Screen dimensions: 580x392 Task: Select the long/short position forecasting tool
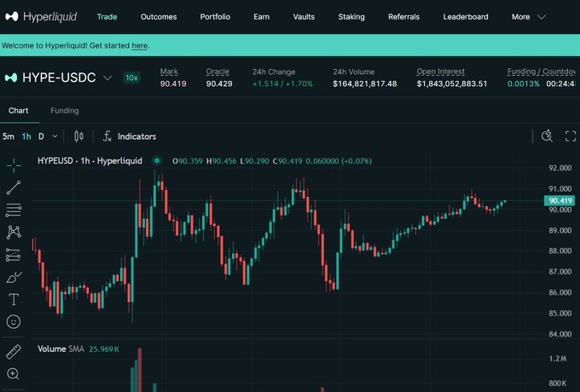pos(14,255)
